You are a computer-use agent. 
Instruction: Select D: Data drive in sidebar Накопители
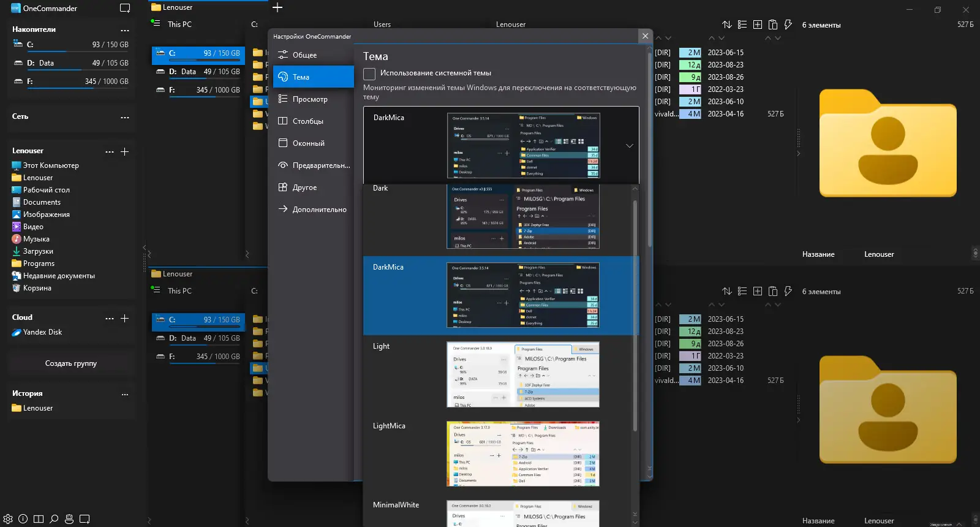pyautogui.click(x=70, y=63)
